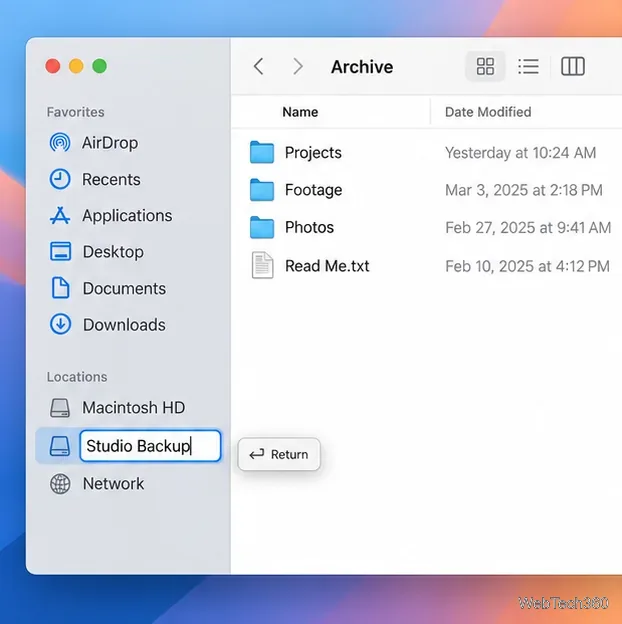Open AirDrop from Favorites
The image size is (622, 624).
[110, 143]
